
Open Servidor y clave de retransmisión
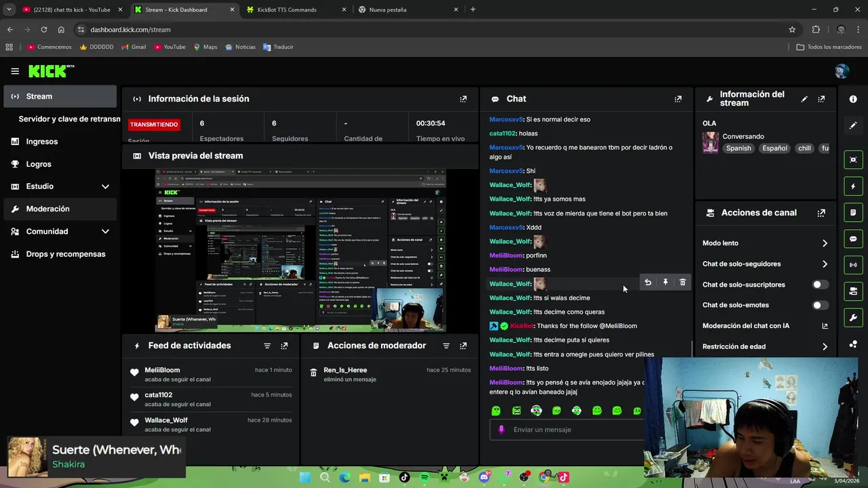(x=69, y=119)
